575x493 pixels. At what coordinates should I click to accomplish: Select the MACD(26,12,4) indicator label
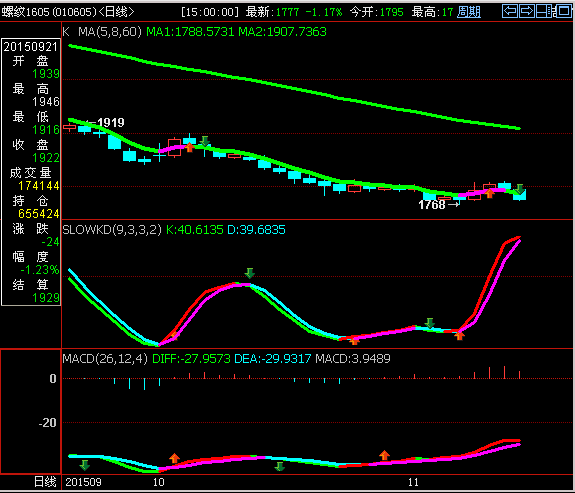click(105, 358)
